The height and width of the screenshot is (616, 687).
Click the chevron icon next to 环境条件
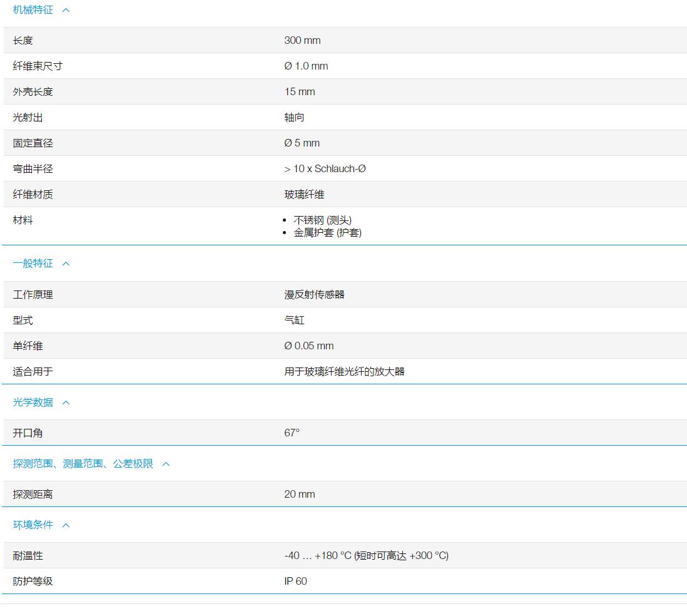(x=66, y=525)
